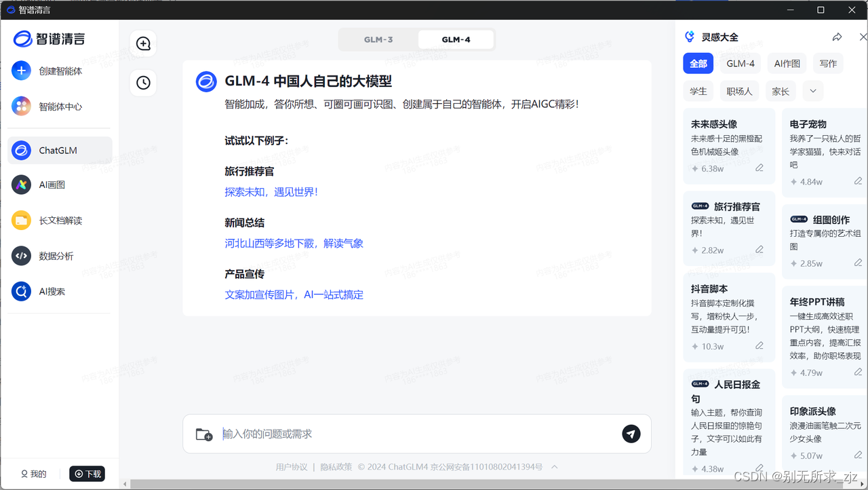The image size is (868, 490).
Task: Close the 灵感大全 panel
Action: [863, 37]
